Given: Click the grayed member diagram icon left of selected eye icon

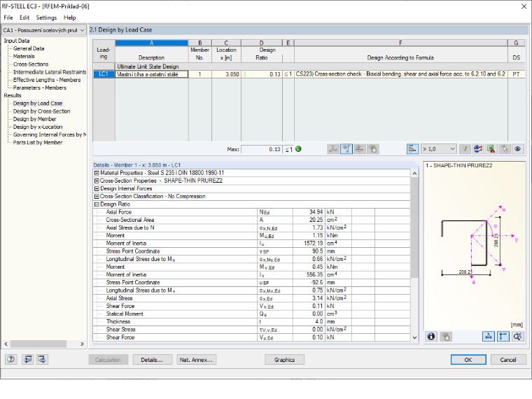Looking at the screenshot, I should tap(333, 149).
